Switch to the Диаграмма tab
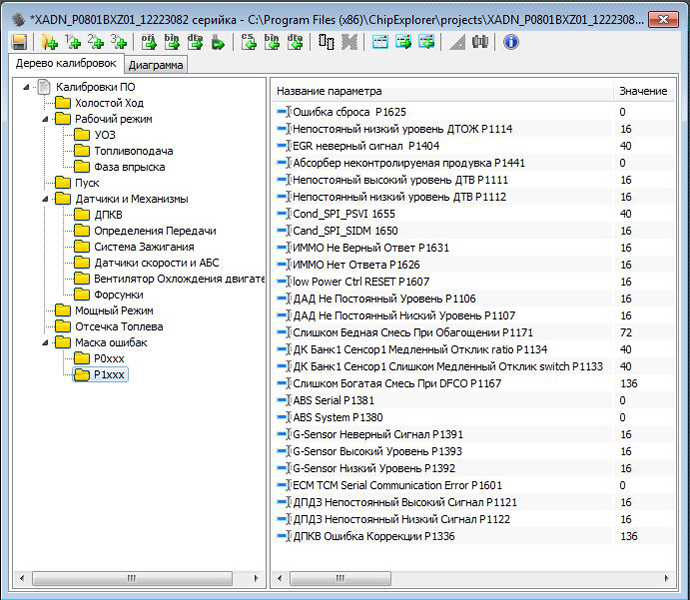This screenshot has width=690, height=600. pyautogui.click(x=156, y=65)
